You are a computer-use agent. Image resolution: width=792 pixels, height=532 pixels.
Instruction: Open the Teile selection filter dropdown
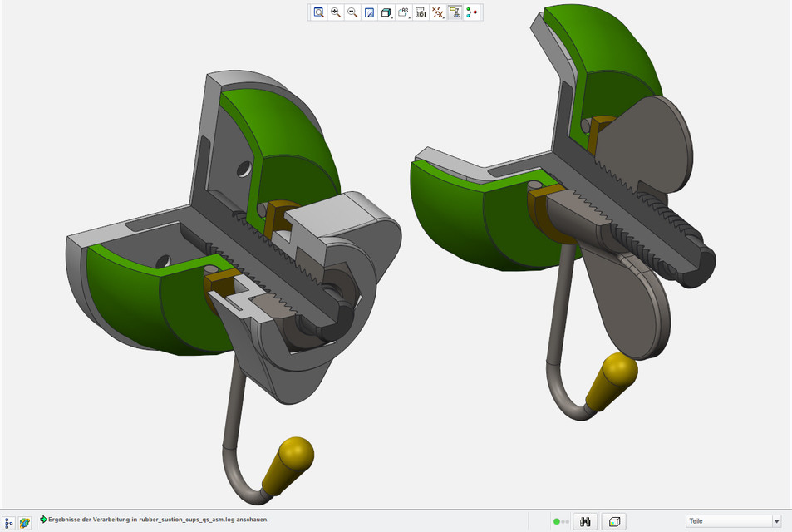[x=734, y=521]
